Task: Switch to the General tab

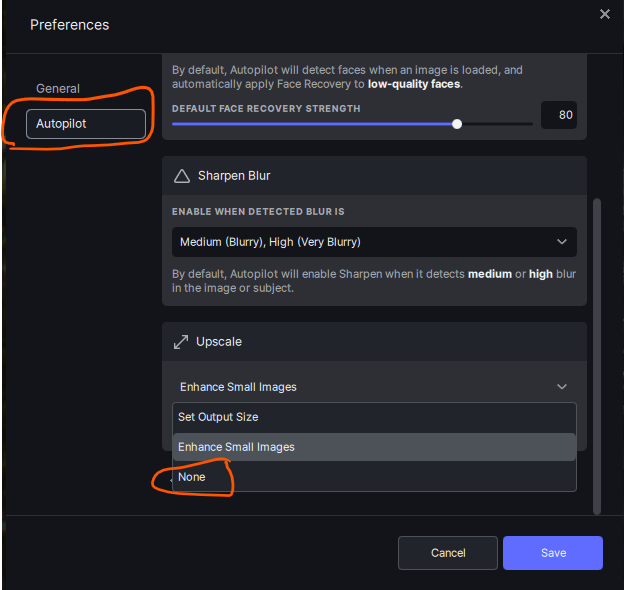Action: (58, 88)
